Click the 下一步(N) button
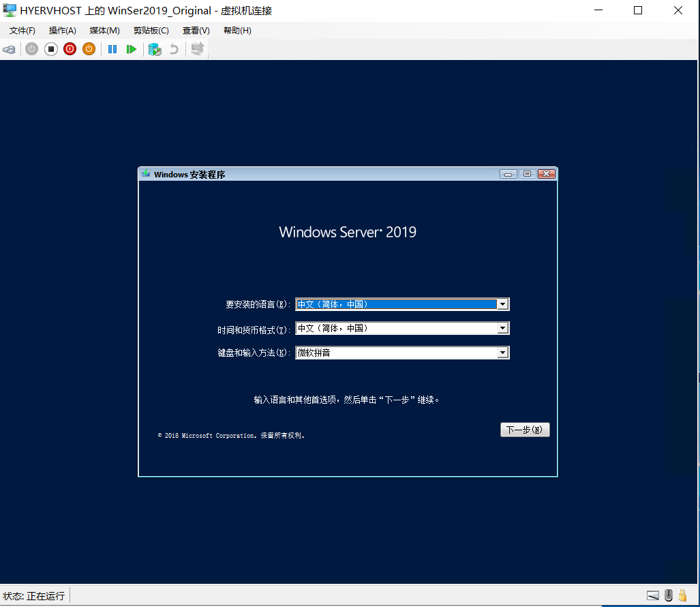This screenshot has width=700, height=607. click(524, 429)
